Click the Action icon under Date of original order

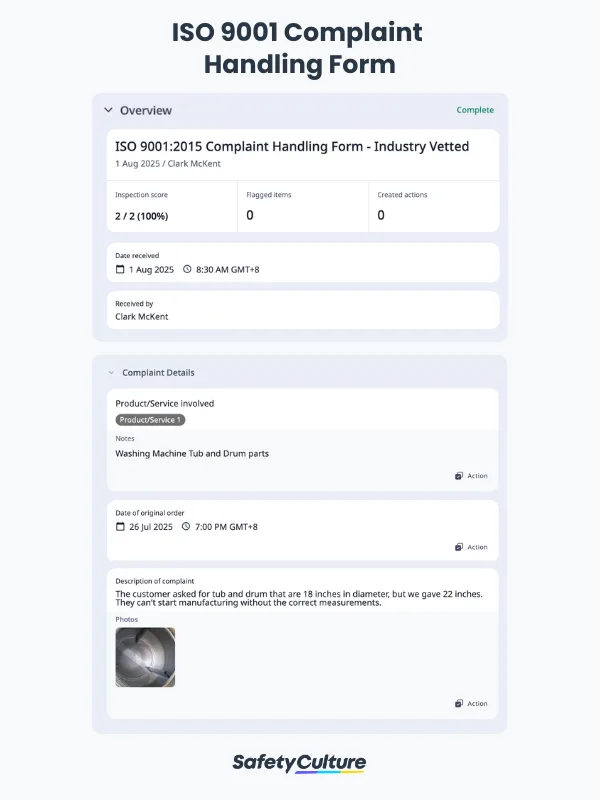(460, 547)
